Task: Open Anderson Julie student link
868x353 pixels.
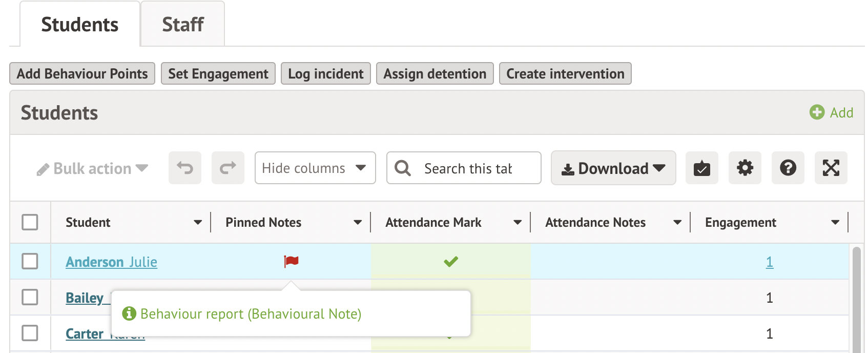Action: pyautogui.click(x=111, y=262)
